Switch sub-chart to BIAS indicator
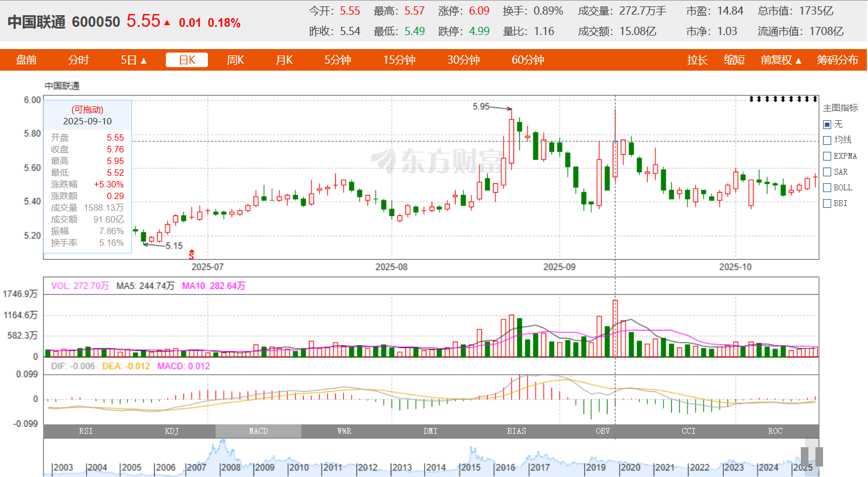Viewport: 868px width, 477px height. [516, 431]
